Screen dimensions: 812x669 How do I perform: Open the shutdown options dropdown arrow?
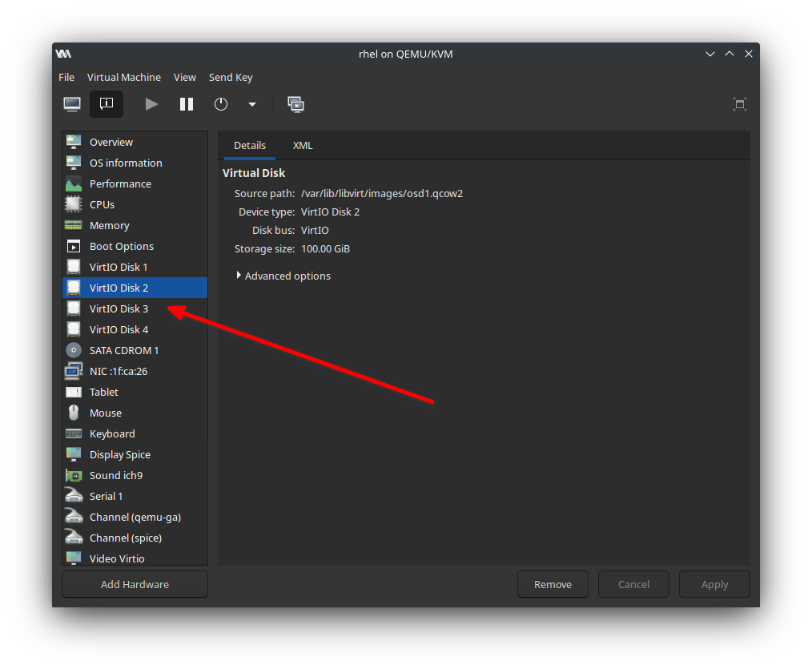point(252,104)
